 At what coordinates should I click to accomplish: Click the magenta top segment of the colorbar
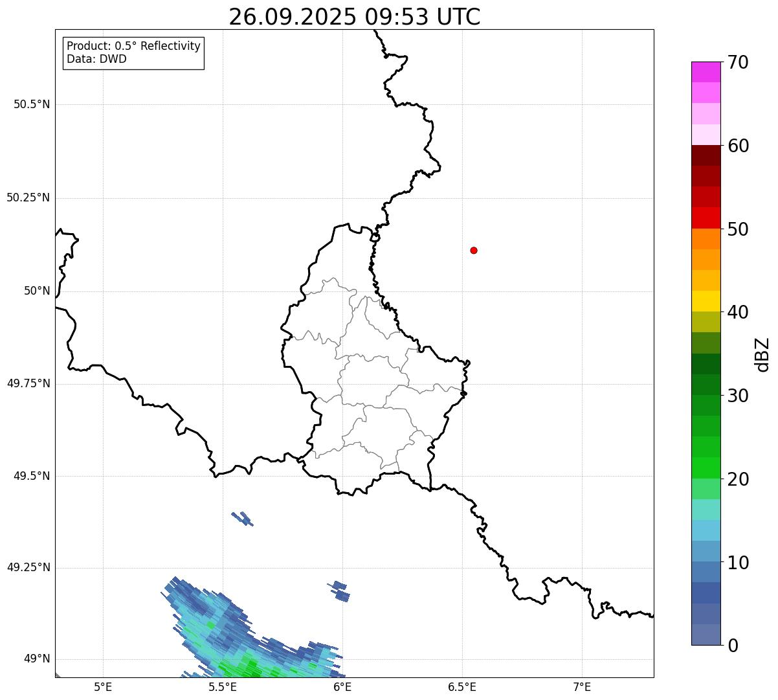706,72
